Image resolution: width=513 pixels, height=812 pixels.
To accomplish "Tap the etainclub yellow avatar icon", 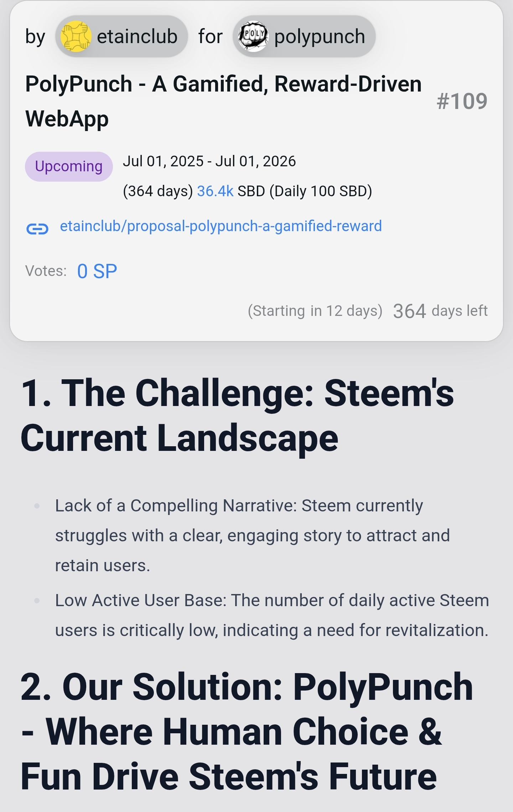I will (76, 36).
